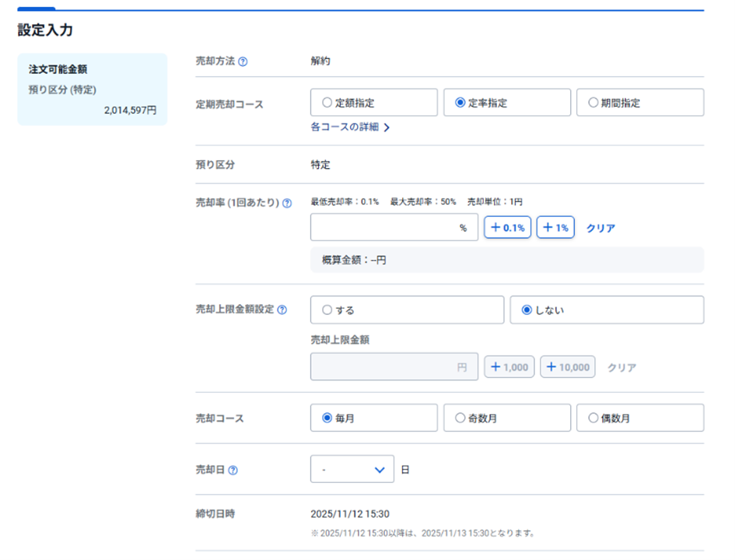Click the +1% increment button
This screenshot has height=560, width=735.
coord(555,227)
